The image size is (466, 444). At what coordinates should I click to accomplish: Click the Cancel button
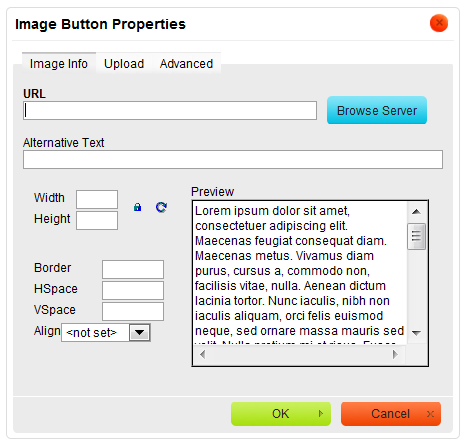(x=391, y=414)
